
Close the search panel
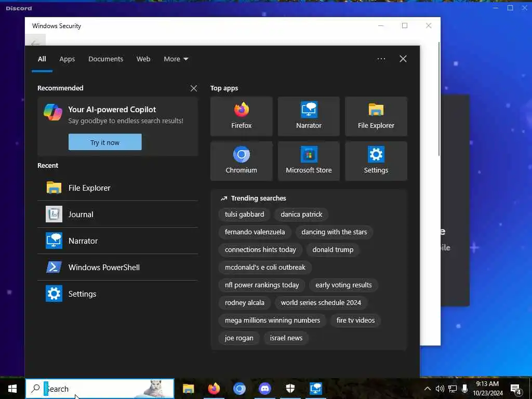403,59
